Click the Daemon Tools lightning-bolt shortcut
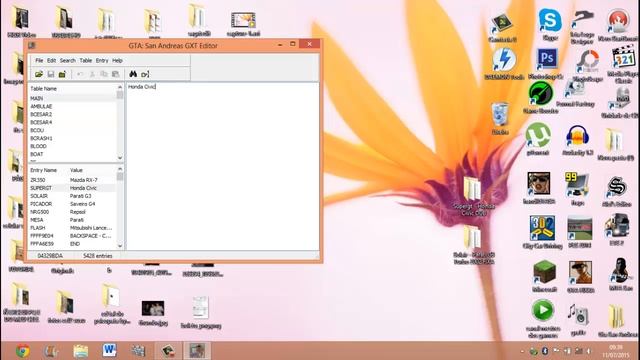640x360 pixels. click(504, 64)
